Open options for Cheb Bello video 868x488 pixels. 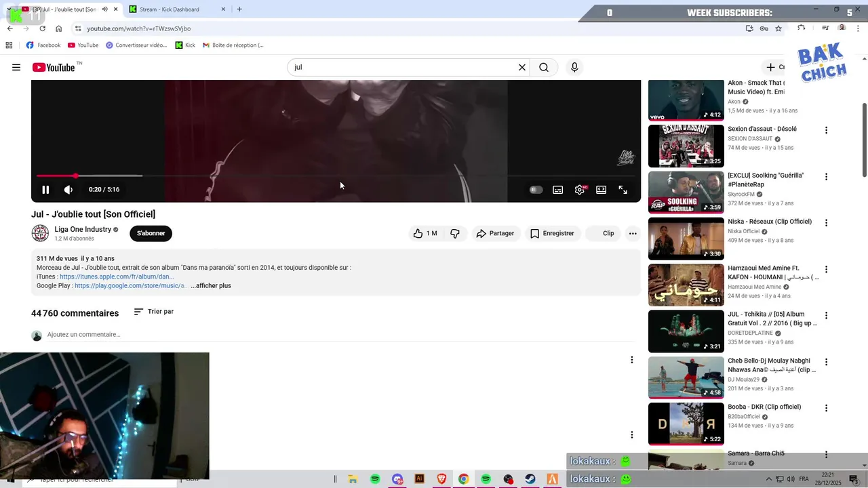pos(826,362)
